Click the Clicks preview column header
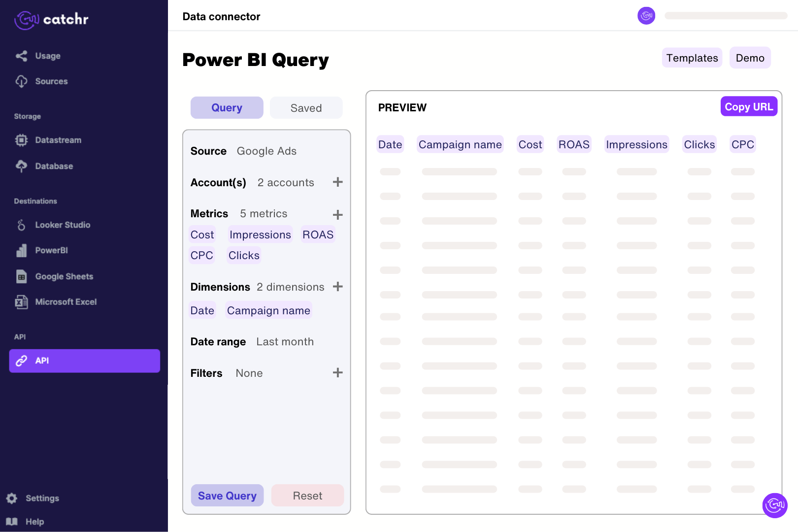Image resolution: width=798 pixels, height=532 pixels. 699,144
